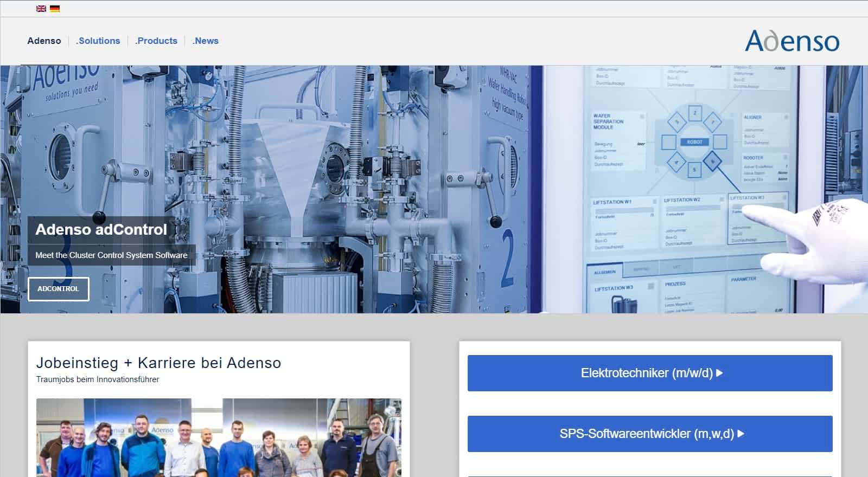Click 'Traumjobs beim Innovationsführer' subtitle
The height and width of the screenshot is (477, 868).
coord(98,379)
